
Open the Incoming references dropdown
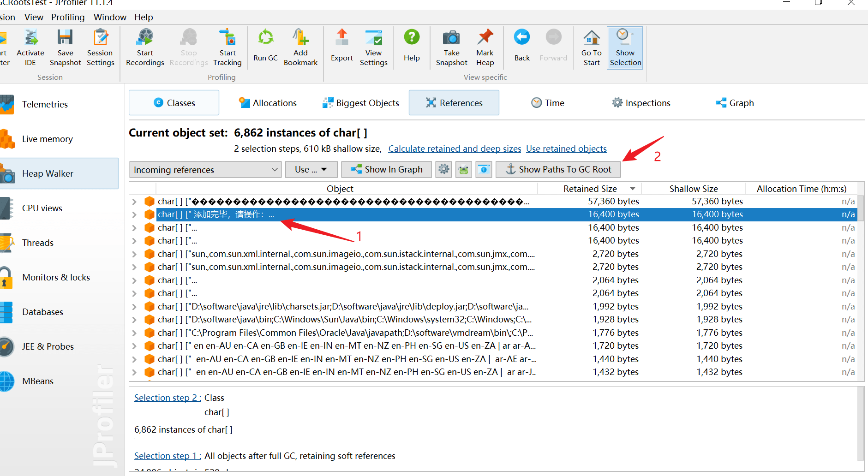click(x=205, y=170)
